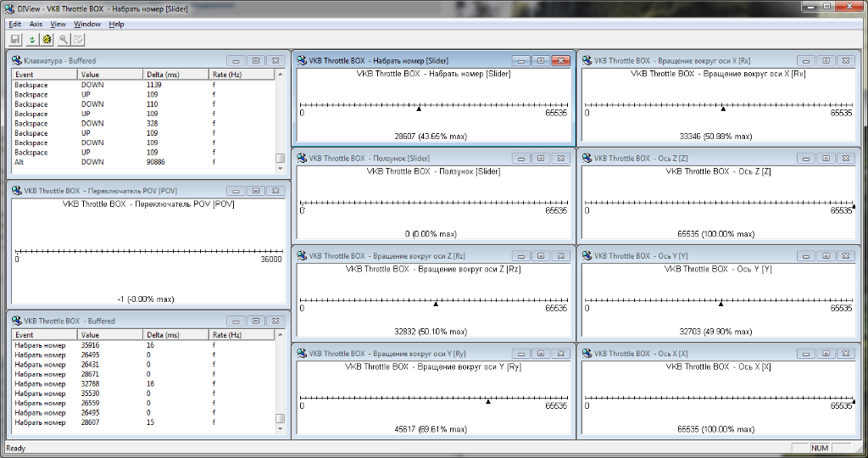Screen dimensions: 868x458
Task: Click Value header in VKB Throttle BOX Buffered window
Action: tap(110, 334)
